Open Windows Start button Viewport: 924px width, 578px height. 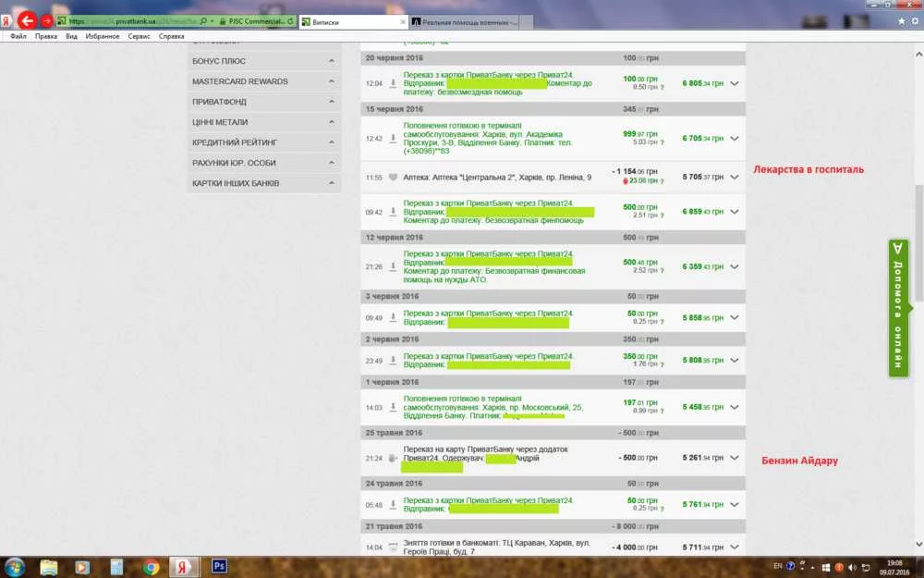(x=14, y=567)
